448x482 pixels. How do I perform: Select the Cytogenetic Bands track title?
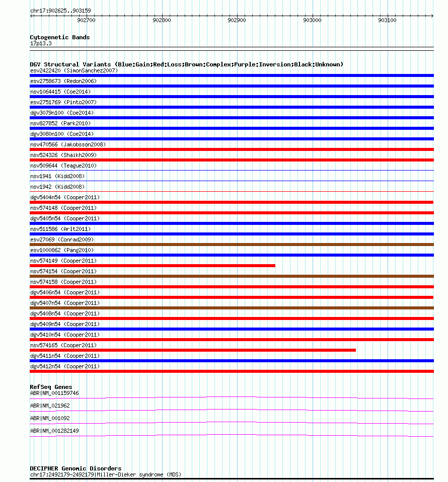coord(60,37)
